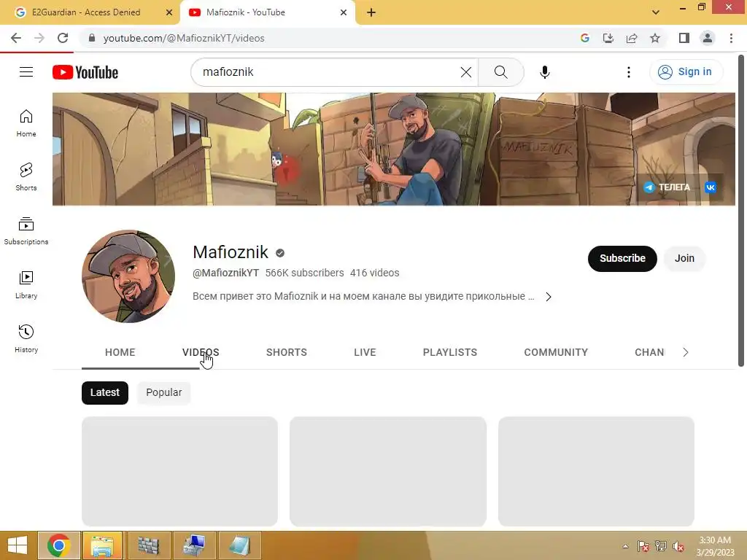Toggle the Chrome side panel
Viewport: 747px width, 560px height.
(684, 38)
